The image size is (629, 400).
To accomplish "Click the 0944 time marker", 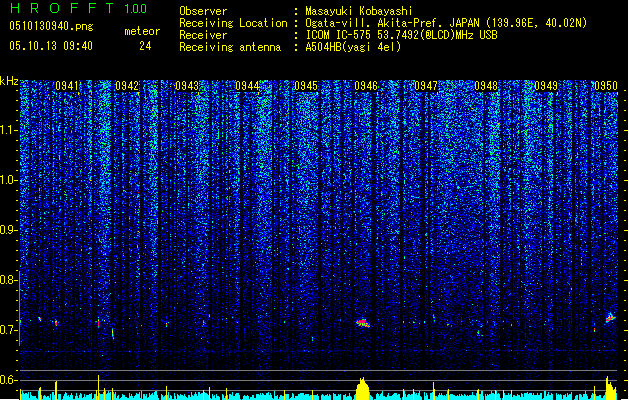I will pyautogui.click(x=247, y=86).
